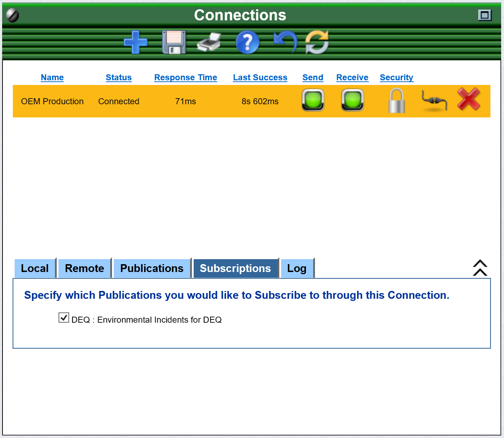
Task: Switch to the Remote tab
Action: (x=85, y=268)
